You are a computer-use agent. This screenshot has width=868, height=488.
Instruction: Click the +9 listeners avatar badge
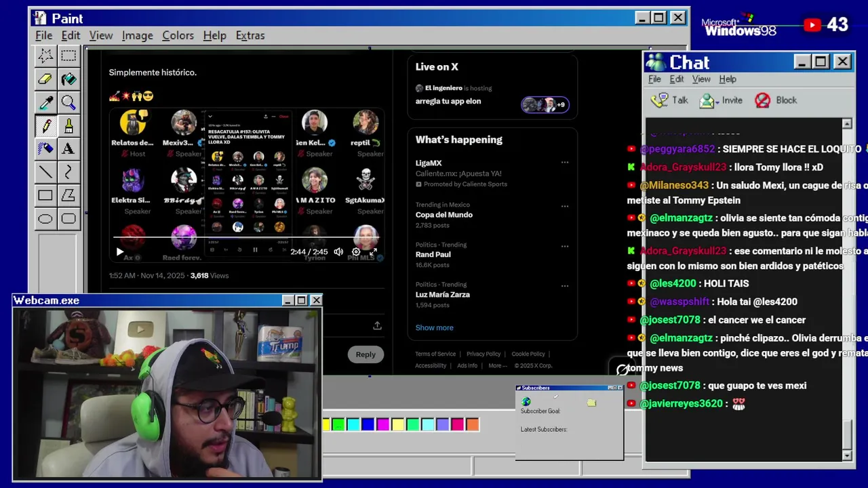click(x=560, y=104)
